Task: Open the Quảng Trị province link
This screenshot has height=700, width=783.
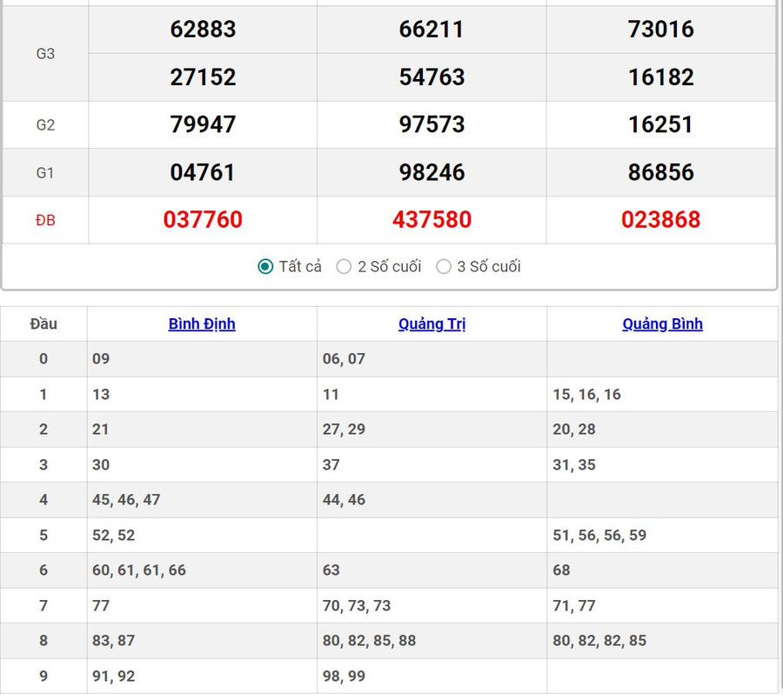Action: [432, 324]
